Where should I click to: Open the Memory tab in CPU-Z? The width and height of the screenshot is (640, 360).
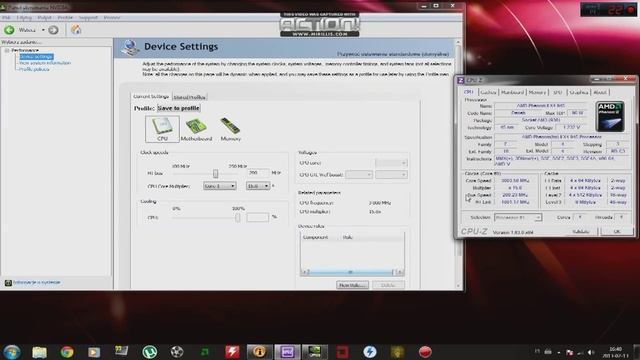[537, 93]
